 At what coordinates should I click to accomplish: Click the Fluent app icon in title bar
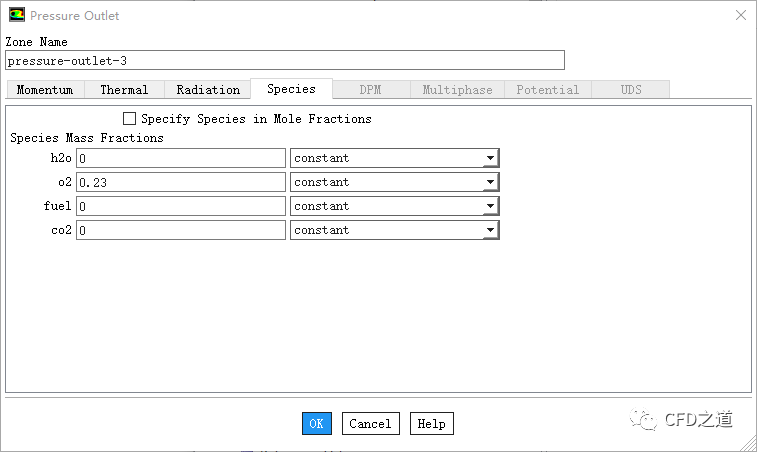tap(17, 15)
